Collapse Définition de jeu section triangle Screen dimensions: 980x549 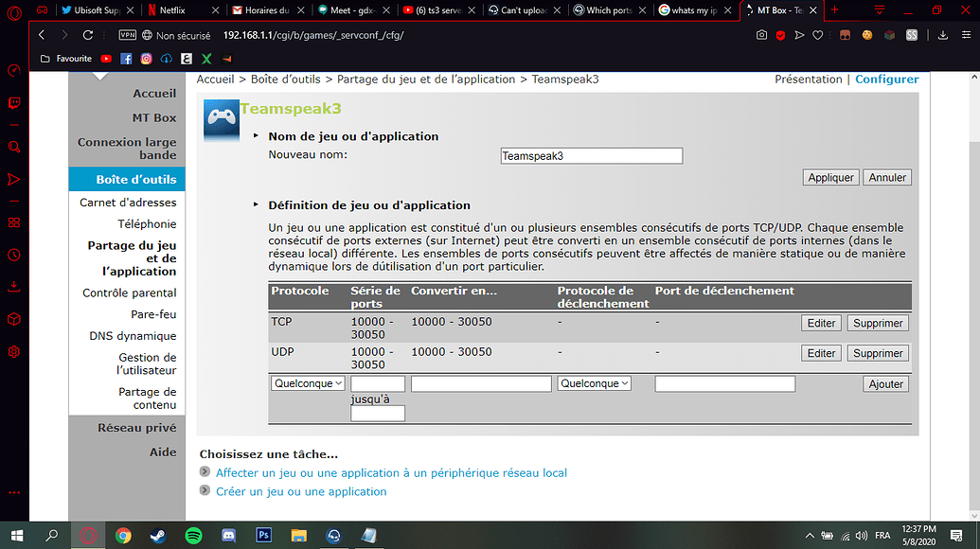click(256, 204)
